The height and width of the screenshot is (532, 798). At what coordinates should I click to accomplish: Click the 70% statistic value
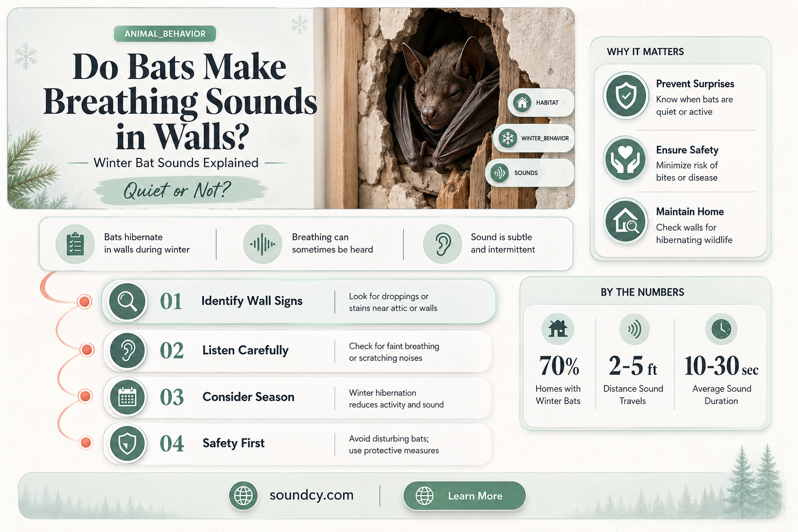pyautogui.click(x=559, y=366)
